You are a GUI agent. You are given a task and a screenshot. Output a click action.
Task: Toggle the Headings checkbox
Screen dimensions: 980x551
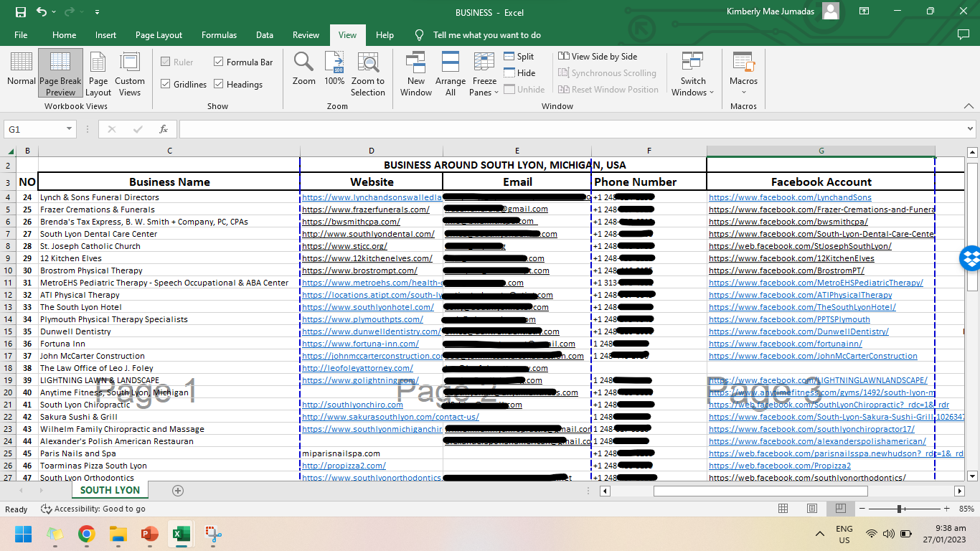238,85
